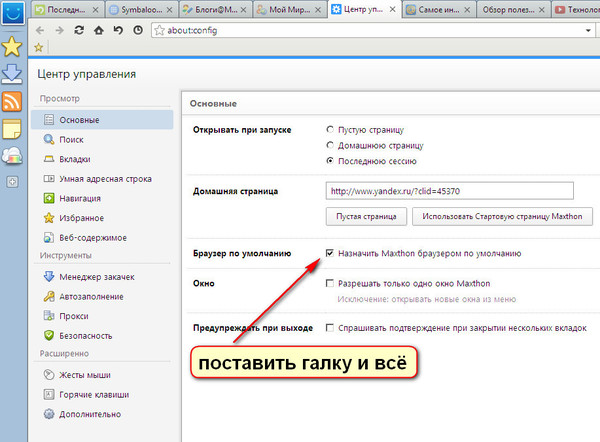Open the Favorites star in left sidebar
Screen dimensions: 600x442
tap(13, 47)
